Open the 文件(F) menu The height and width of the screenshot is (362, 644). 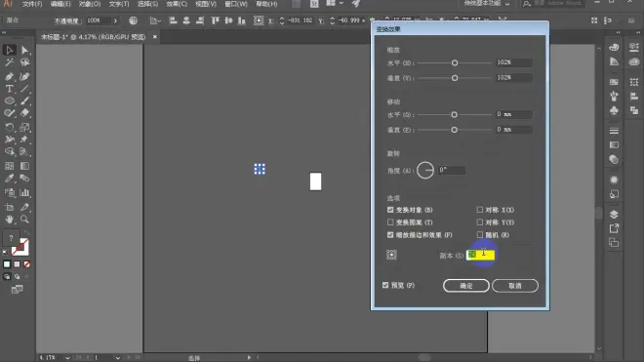32,4
